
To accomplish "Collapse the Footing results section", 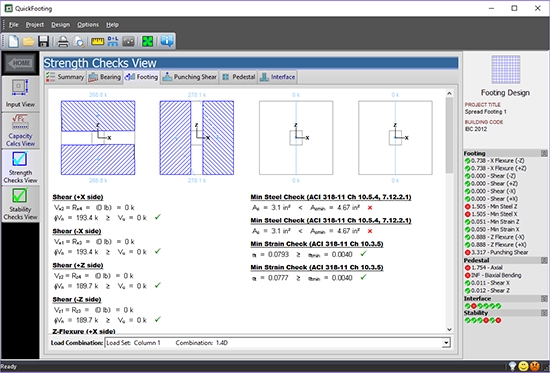I will tap(544, 153).
